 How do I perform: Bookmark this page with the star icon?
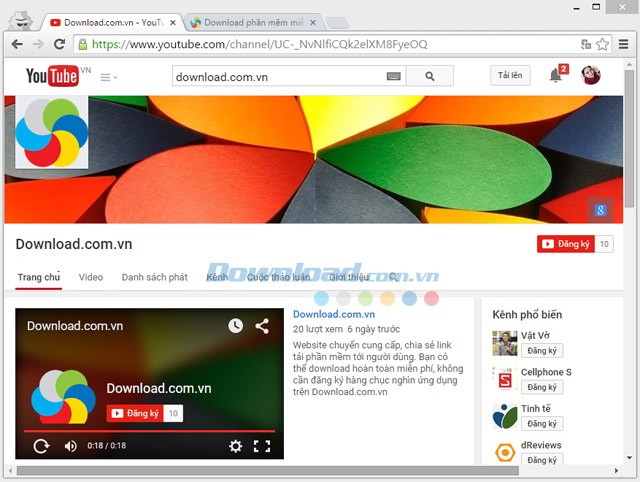[x=603, y=44]
